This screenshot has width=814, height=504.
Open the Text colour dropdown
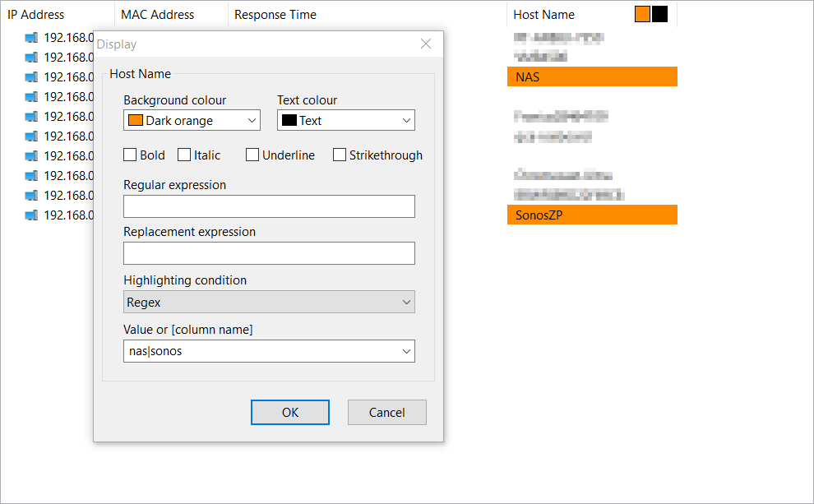(405, 120)
